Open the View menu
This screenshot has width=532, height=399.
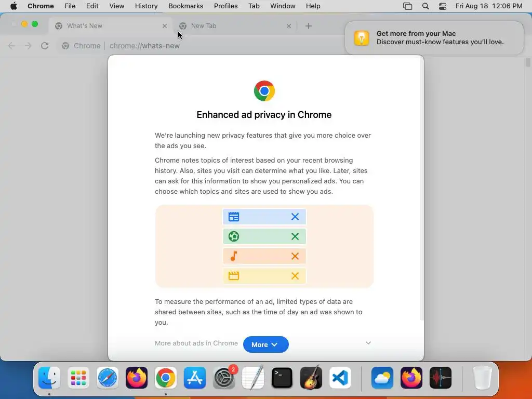pos(117,6)
